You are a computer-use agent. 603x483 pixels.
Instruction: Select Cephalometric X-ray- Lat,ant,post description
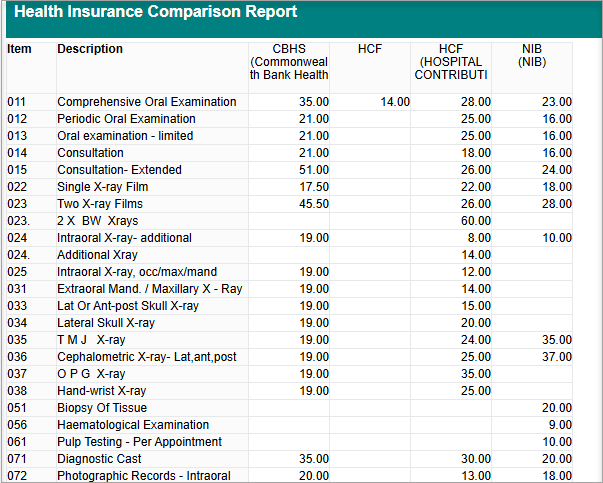coord(147,357)
